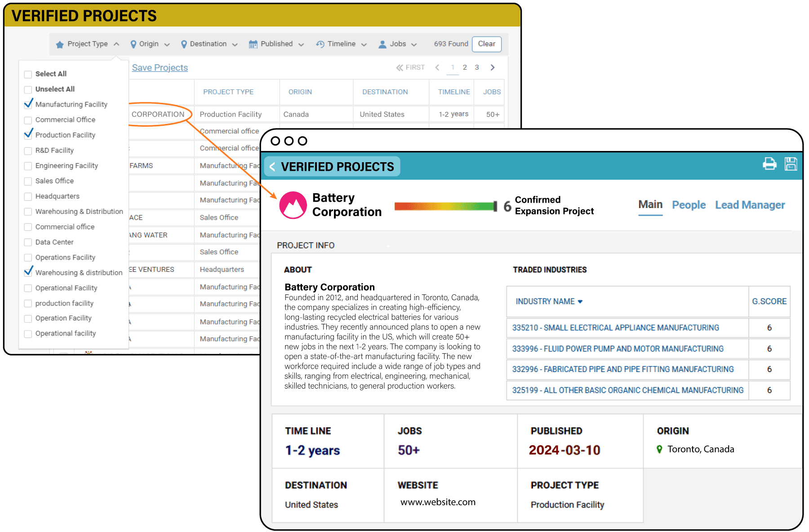This screenshot has height=532, width=809.
Task: Open the Save Projects link
Action: [x=160, y=68]
